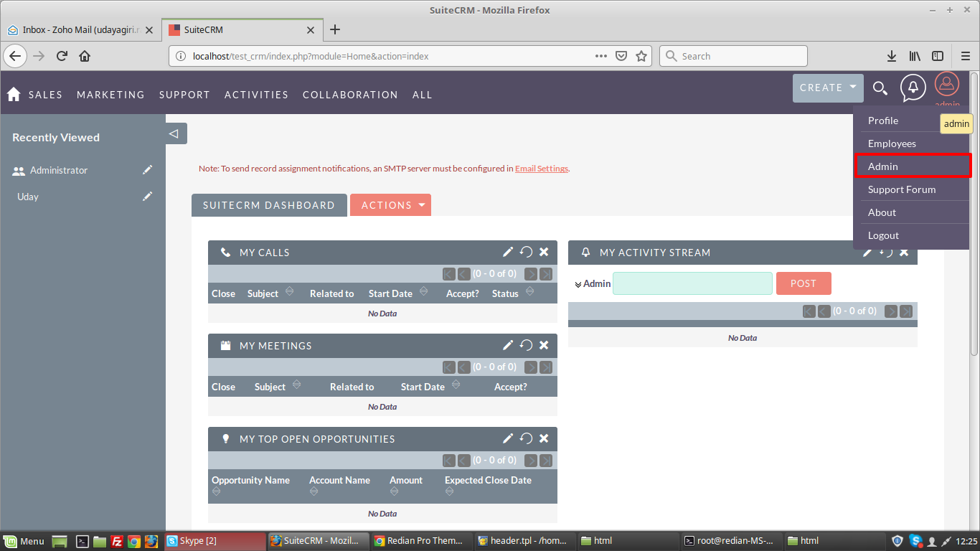
Task: Sort My Calls by Start Date
Action: point(423,291)
